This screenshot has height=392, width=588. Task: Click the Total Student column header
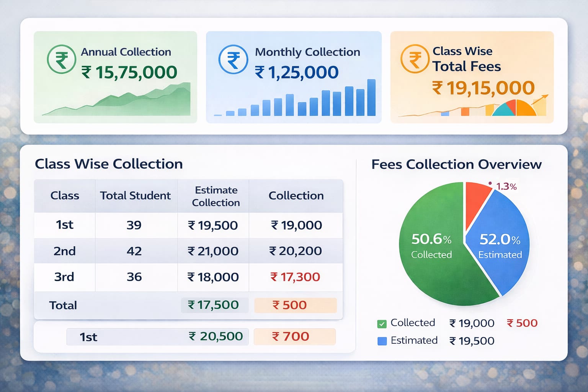click(136, 196)
